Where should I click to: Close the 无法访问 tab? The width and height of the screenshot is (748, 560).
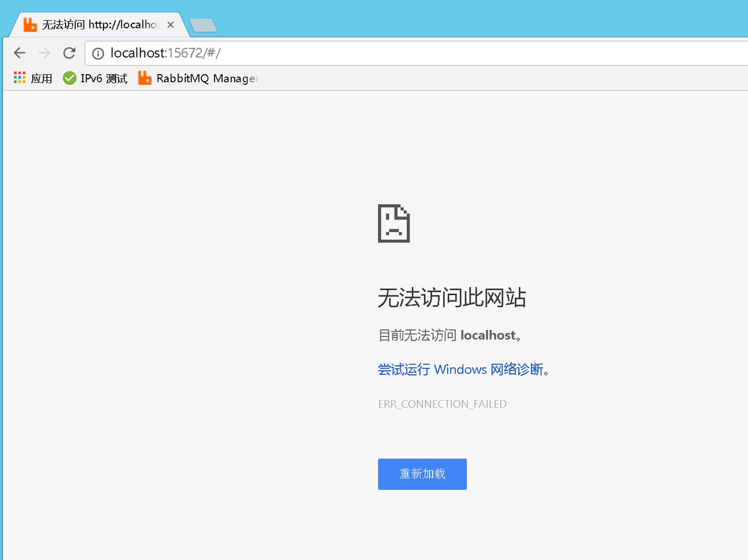pos(170,25)
